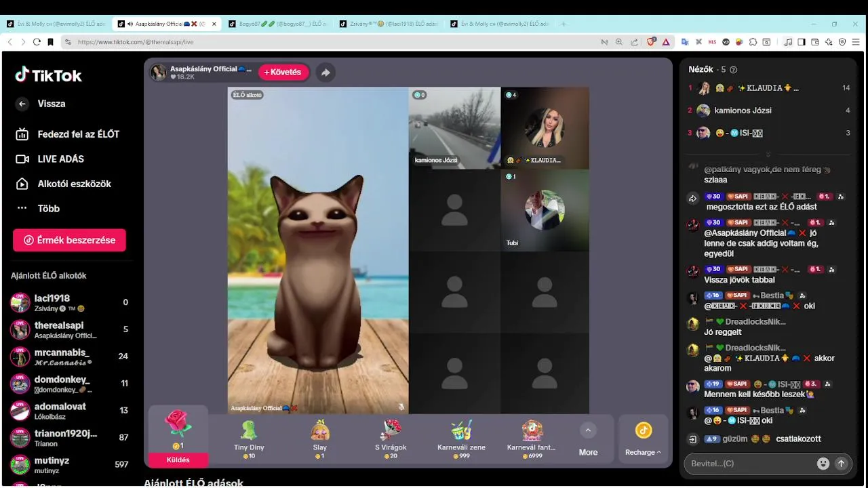Click the Asapkáslány Official host avatar

[158, 73]
